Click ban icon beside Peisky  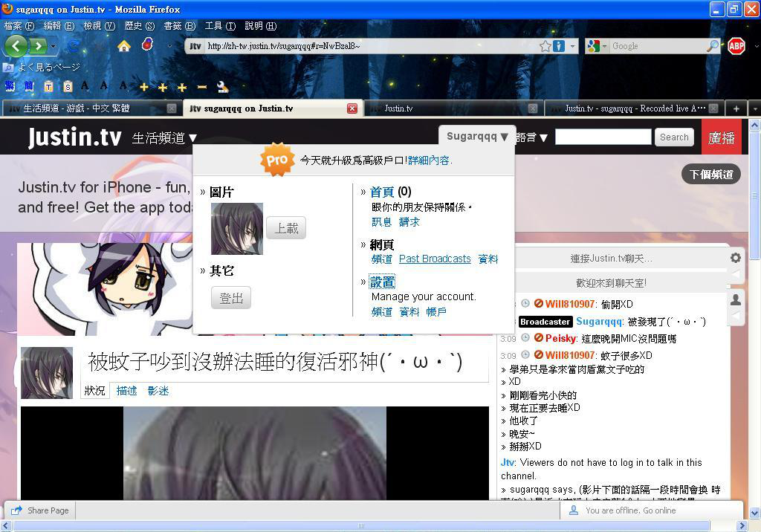pos(538,337)
